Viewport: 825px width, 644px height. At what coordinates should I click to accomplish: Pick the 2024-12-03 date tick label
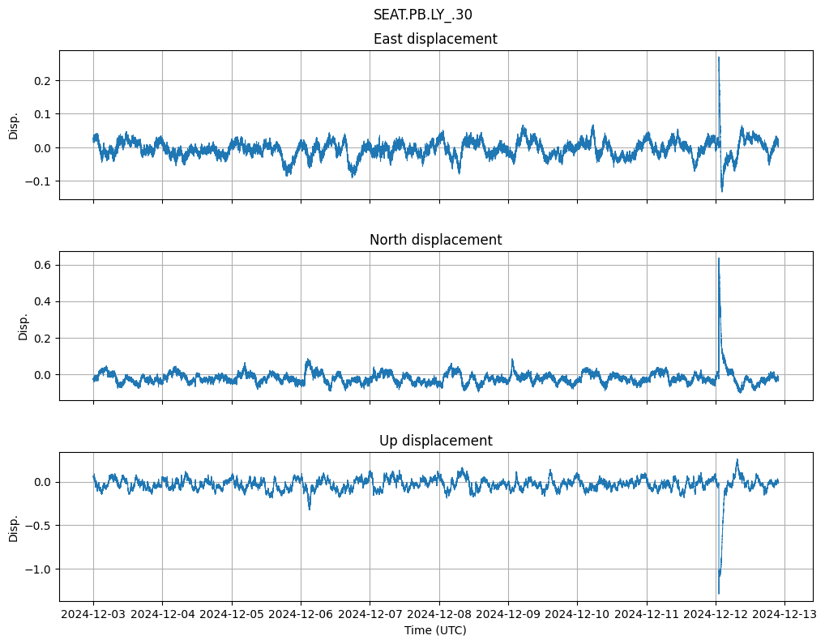click(x=93, y=615)
